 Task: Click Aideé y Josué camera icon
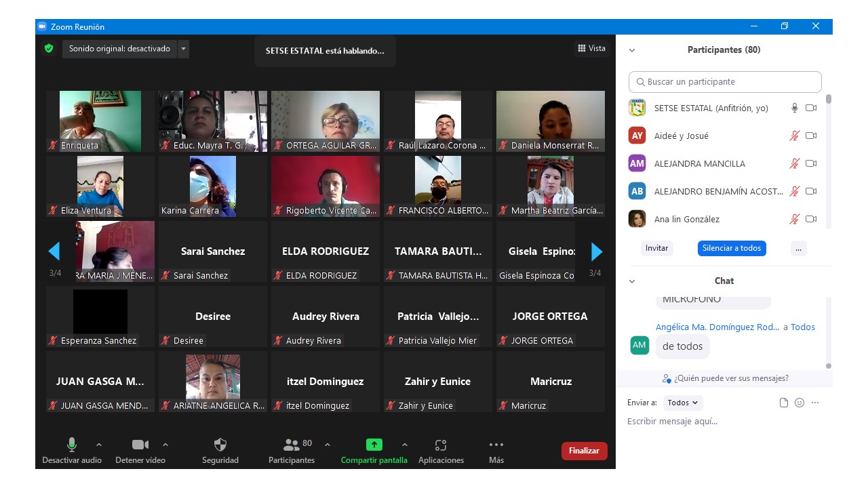[x=811, y=136]
